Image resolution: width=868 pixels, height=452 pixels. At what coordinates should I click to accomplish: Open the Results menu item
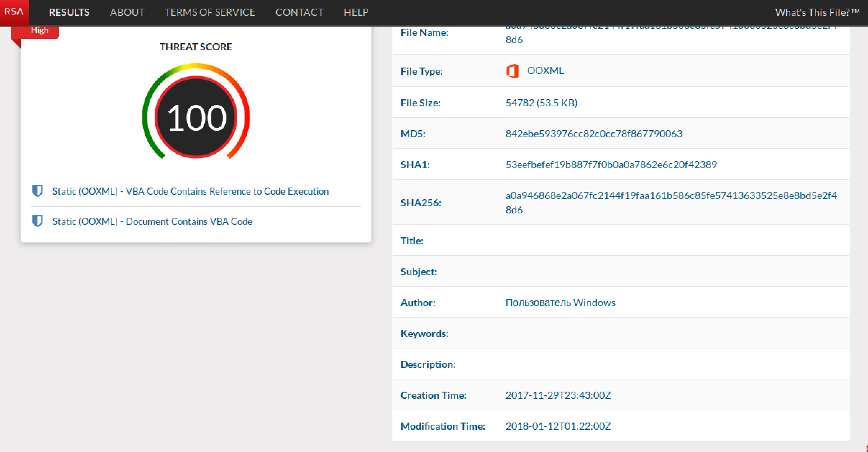(x=69, y=12)
